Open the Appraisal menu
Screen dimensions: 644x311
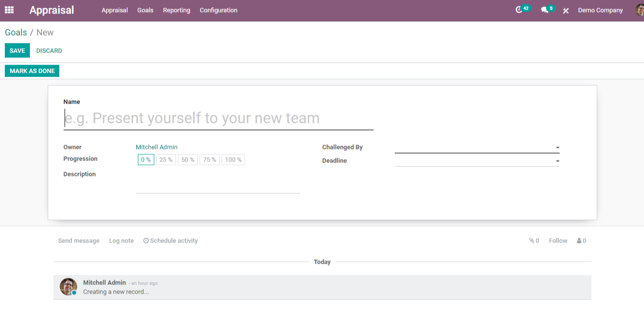tap(115, 10)
